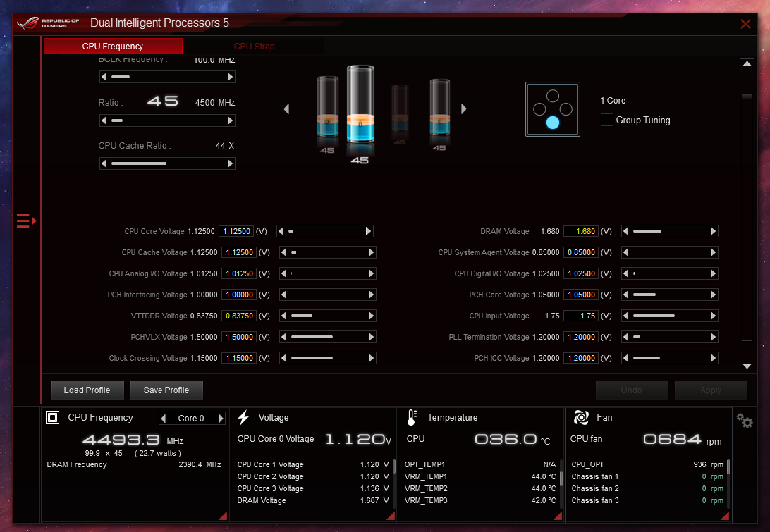
Task: Decrease CPU System Agent Voltage with left arrow
Action: [x=625, y=252]
